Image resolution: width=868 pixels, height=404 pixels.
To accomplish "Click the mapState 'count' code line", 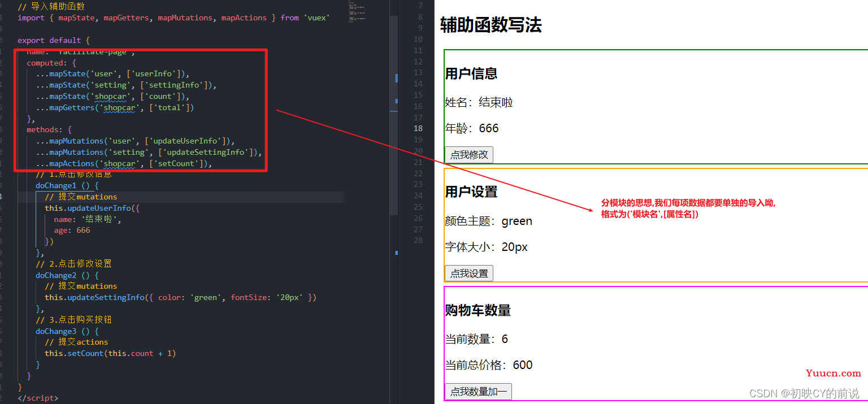I will point(112,97).
